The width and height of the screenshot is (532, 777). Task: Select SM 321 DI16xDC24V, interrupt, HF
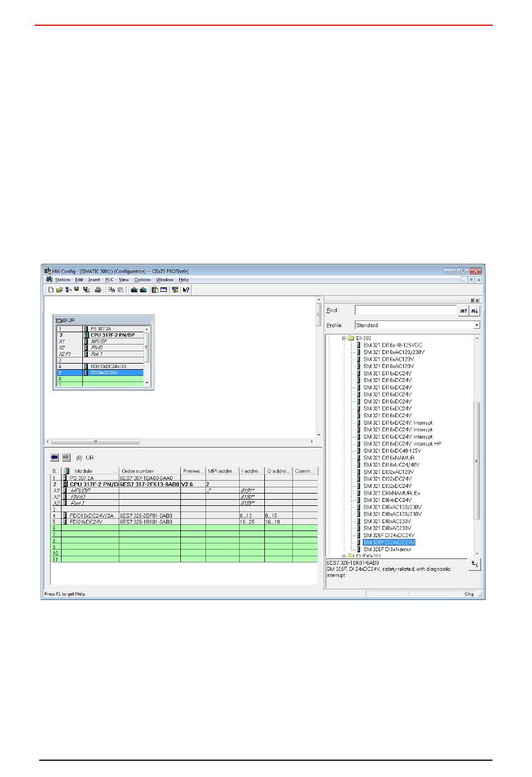point(403,444)
